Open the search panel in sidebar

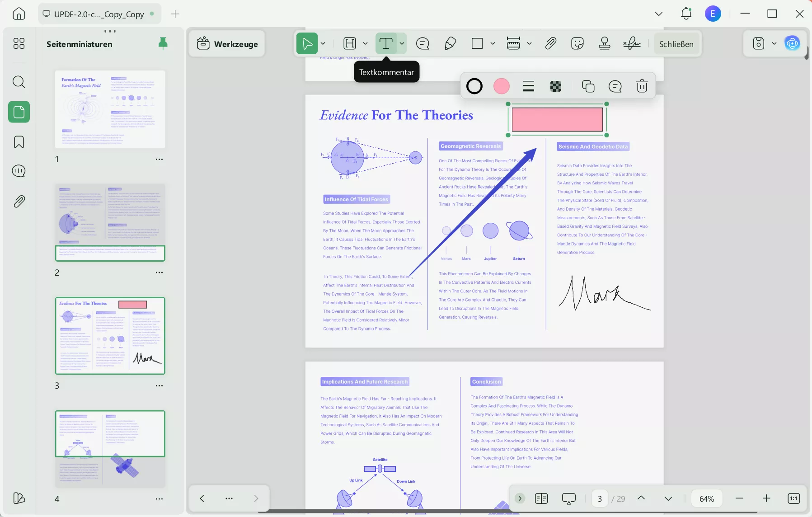[x=19, y=82]
